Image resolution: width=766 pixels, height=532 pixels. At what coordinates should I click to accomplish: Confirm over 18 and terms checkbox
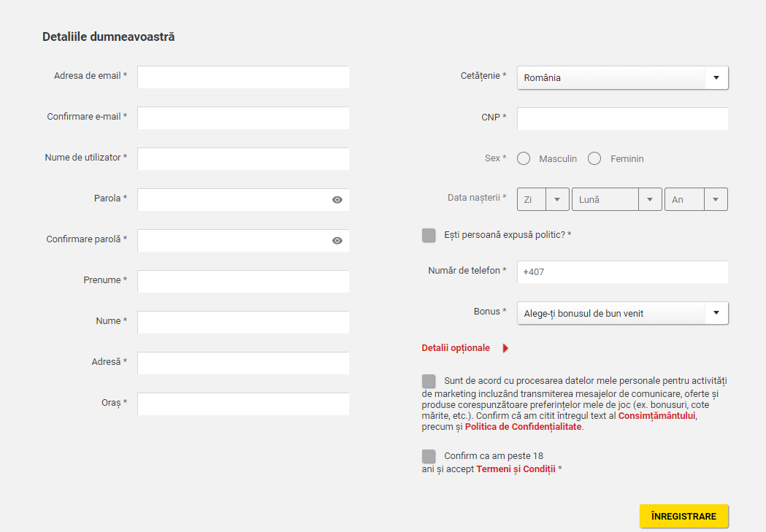pos(429,456)
